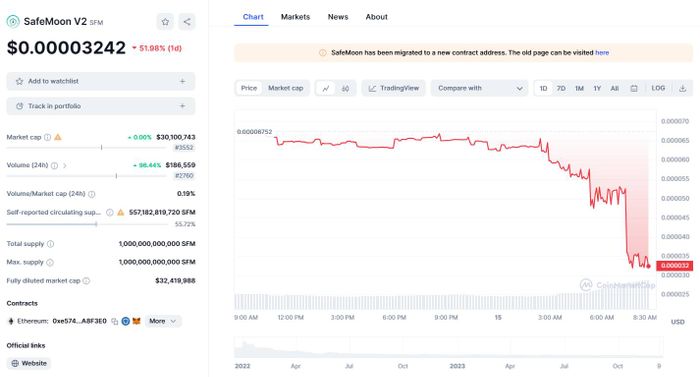
Task: Toggle the LOG scale option
Action: pyautogui.click(x=658, y=88)
